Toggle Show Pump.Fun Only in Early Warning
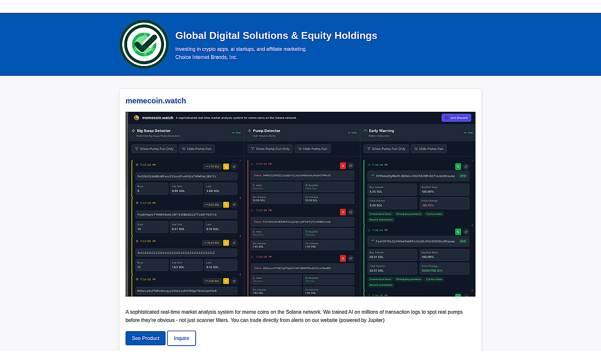This screenshot has width=601, height=364. [x=386, y=149]
